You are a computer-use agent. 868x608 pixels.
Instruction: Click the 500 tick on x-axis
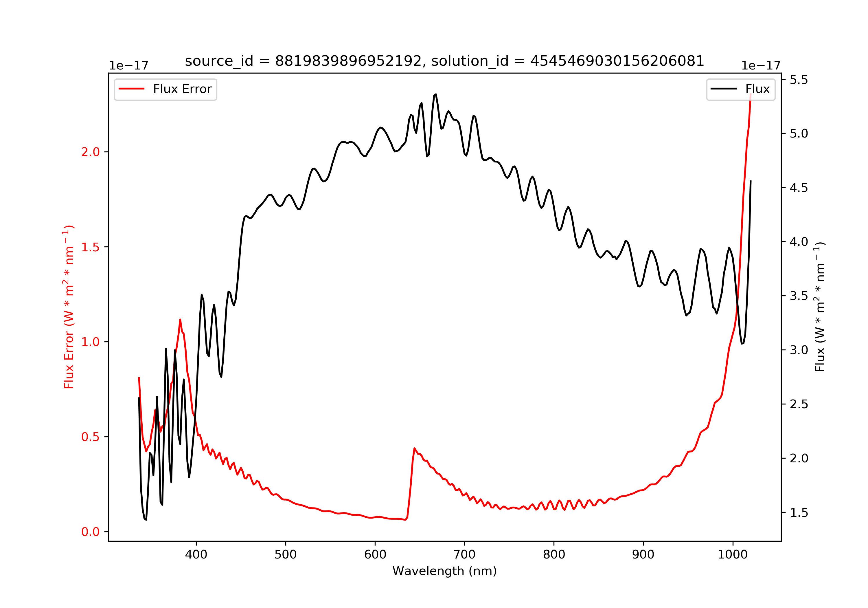coord(285,555)
